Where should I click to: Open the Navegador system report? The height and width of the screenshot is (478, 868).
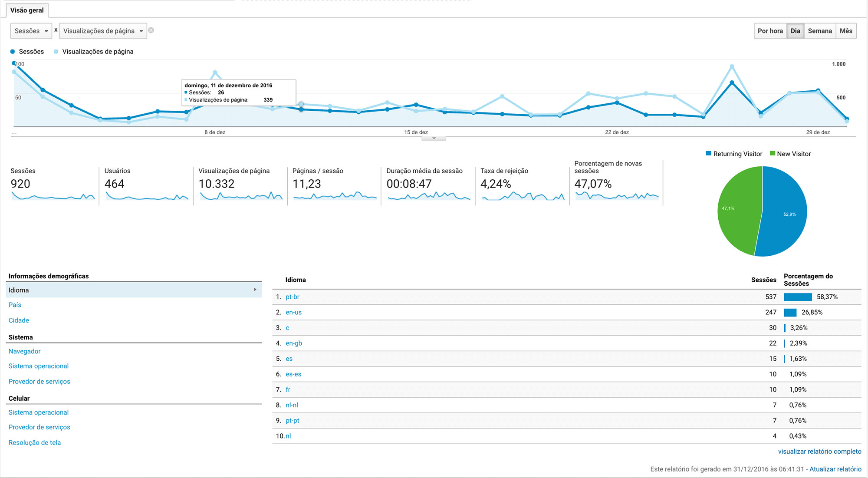click(x=25, y=351)
